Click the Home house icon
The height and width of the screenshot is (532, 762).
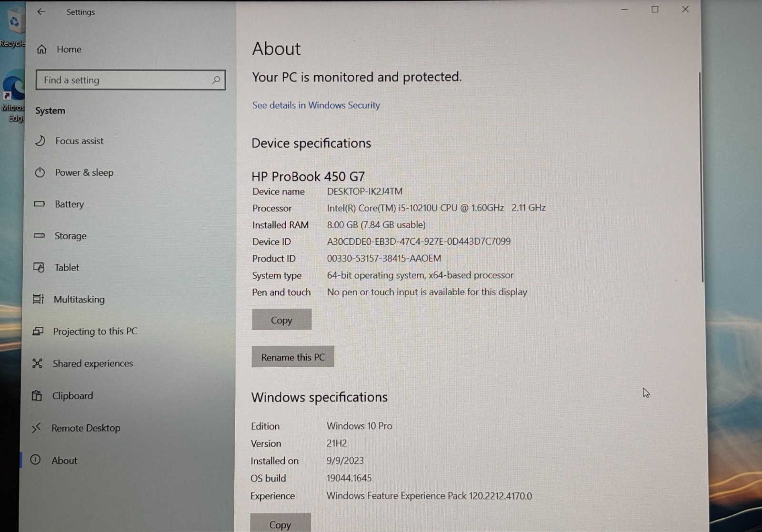(x=42, y=49)
